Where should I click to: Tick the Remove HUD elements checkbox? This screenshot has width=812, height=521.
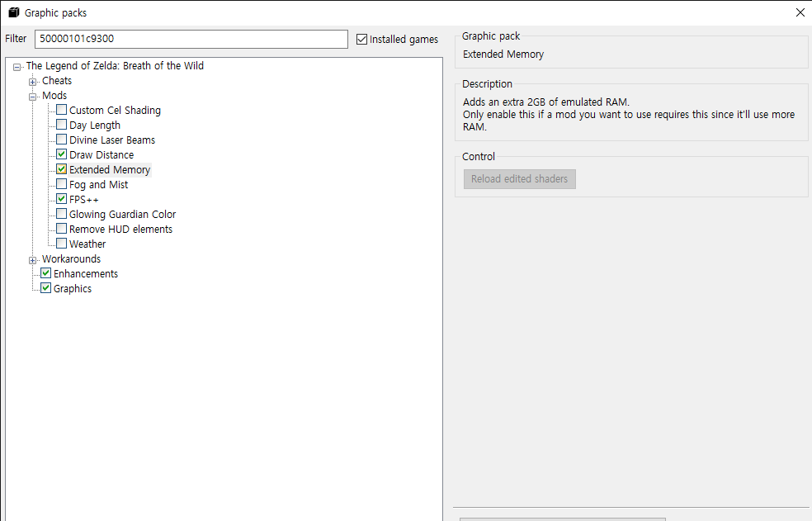click(x=61, y=230)
